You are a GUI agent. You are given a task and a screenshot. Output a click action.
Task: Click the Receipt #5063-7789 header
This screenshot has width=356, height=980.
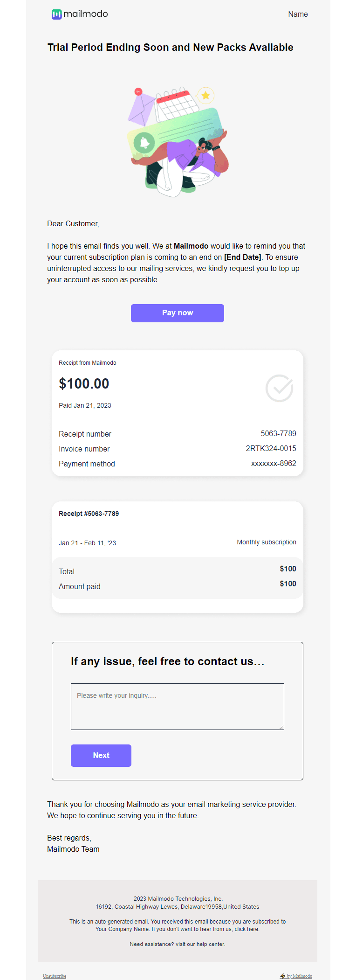point(89,513)
